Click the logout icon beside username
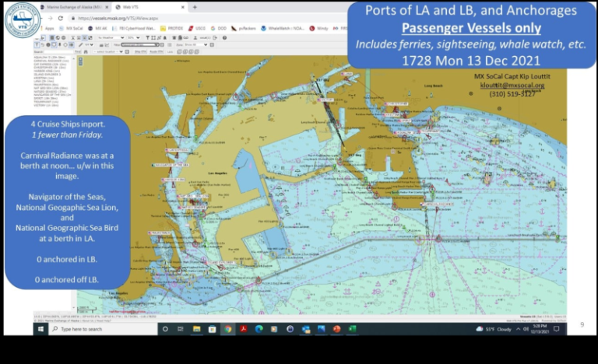The height and width of the screenshot is (364, 598). [x=214, y=37]
